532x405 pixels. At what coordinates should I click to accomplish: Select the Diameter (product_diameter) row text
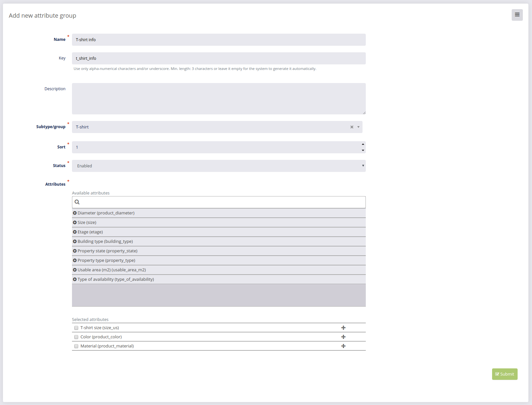[x=106, y=213]
